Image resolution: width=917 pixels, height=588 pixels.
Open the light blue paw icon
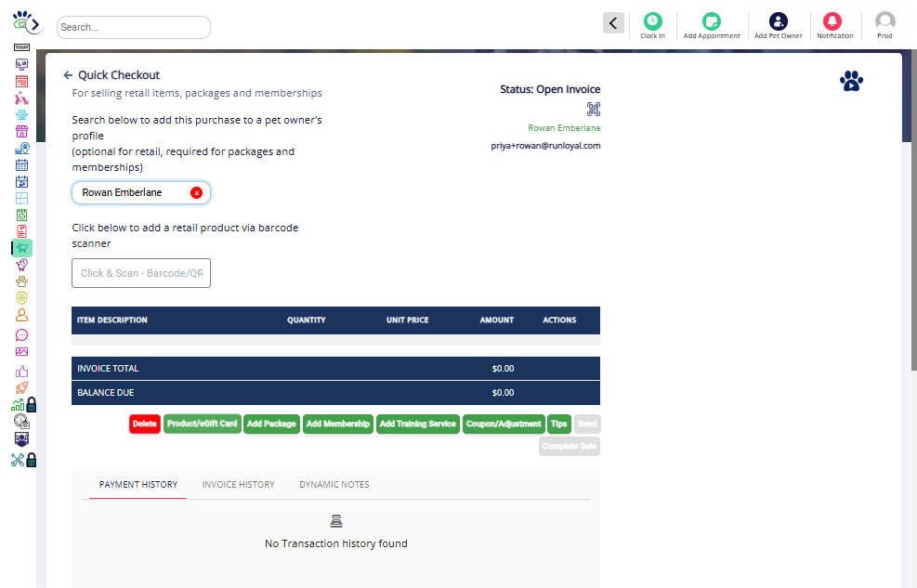point(21,114)
